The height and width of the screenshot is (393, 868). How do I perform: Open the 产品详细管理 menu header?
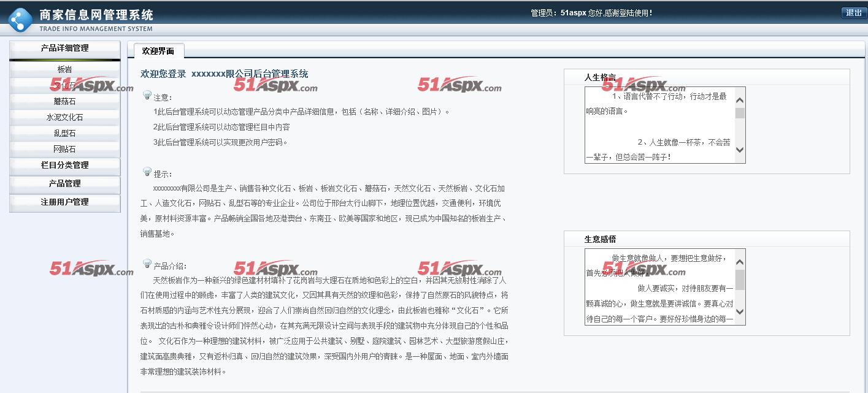(64, 47)
